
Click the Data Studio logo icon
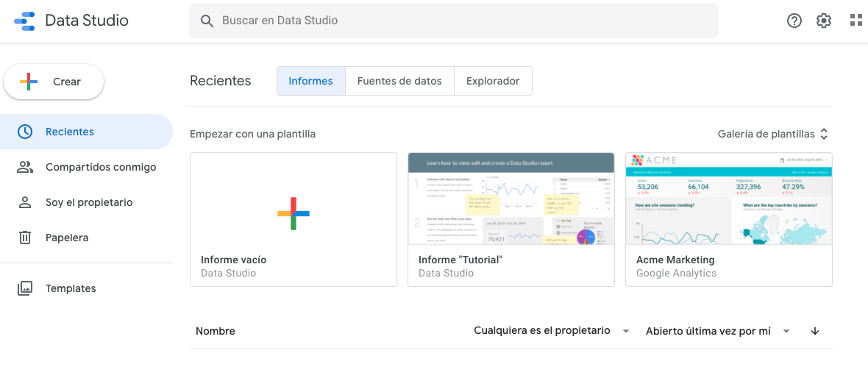tap(24, 21)
